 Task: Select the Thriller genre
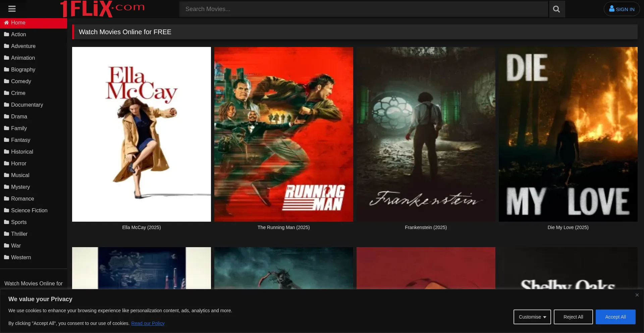(x=34, y=234)
